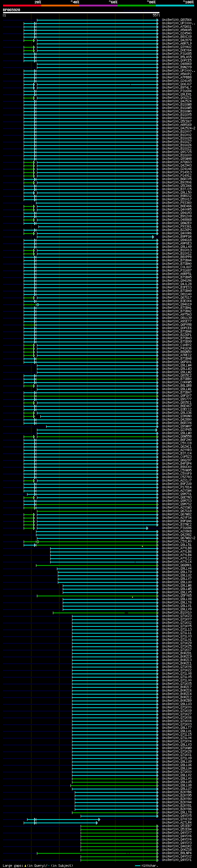This screenshot has width=197, height=868.
Task: Open hit UniRef100_Q70CS9
Action: click(177, 819)
